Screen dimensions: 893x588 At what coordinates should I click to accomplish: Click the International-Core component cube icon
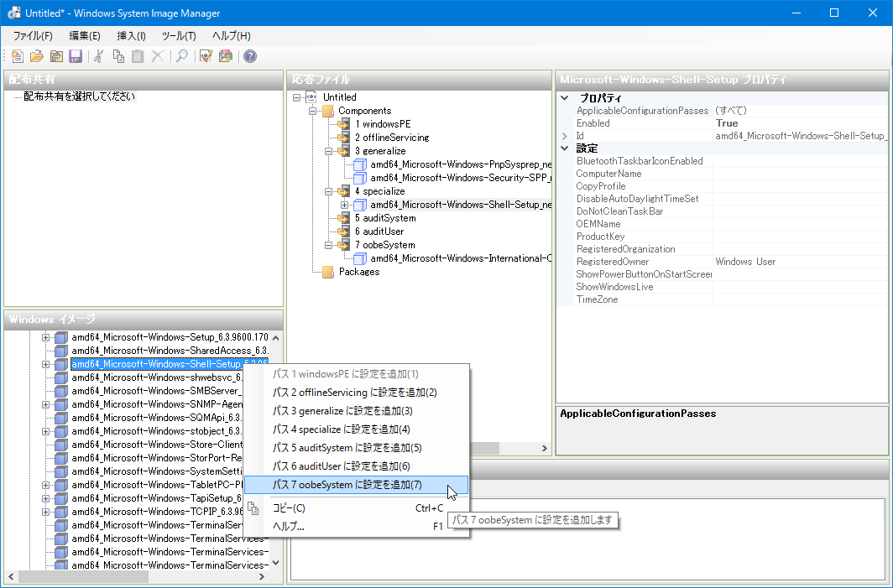coord(360,258)
